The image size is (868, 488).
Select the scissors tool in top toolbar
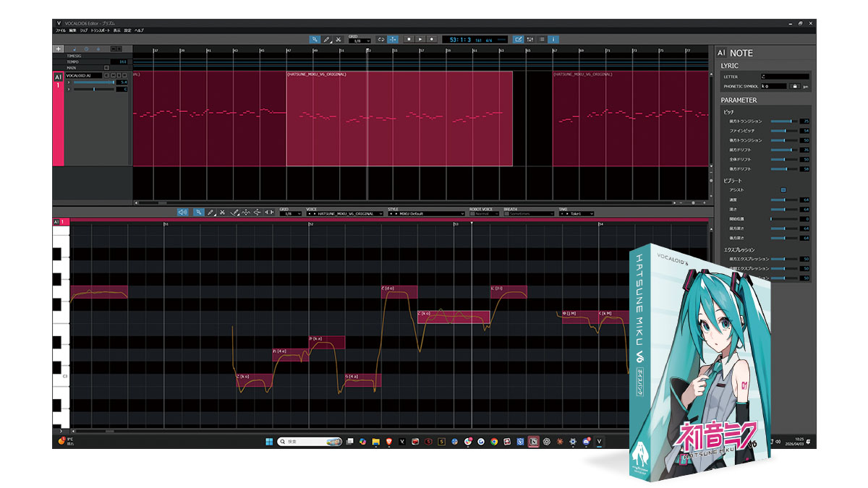(x=338, y=40)
